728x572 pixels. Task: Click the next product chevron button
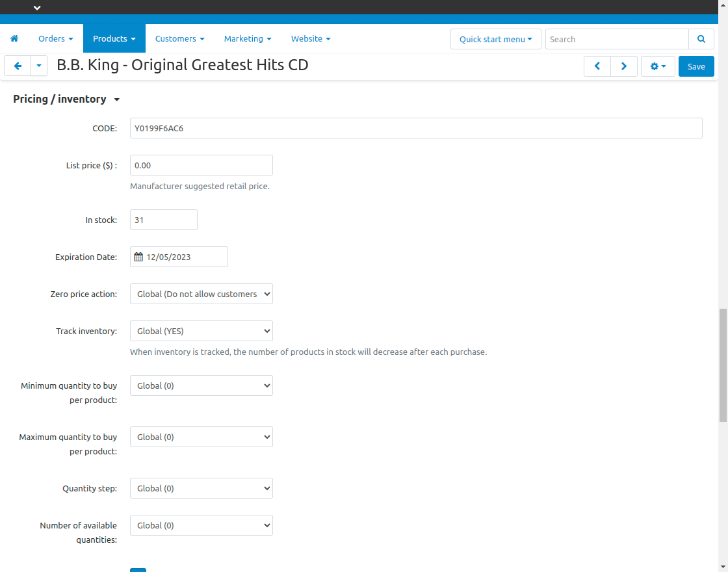623,66
